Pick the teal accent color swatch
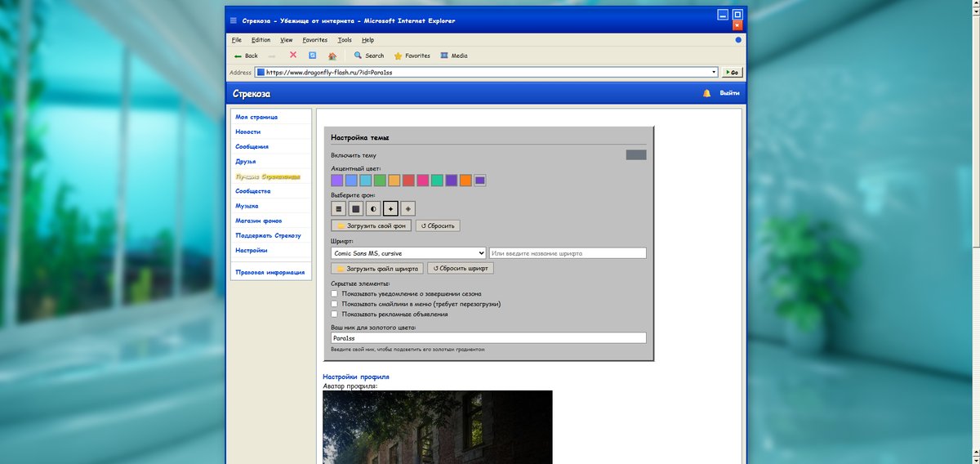Screen dimensions: 980x464 click(437, 181)
